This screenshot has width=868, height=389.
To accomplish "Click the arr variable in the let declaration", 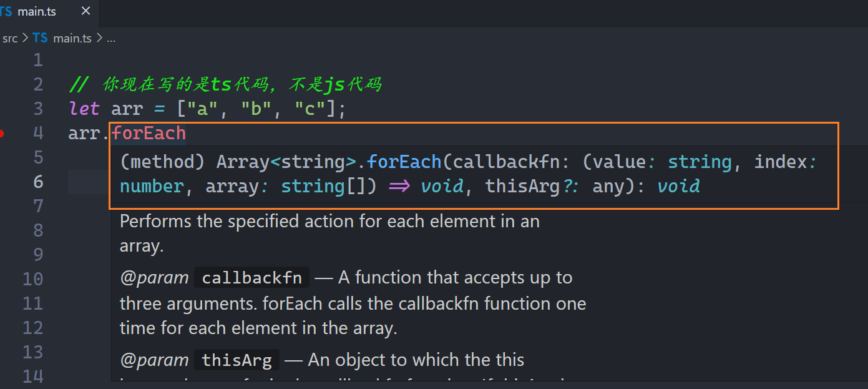I will (x=127, y=109).
